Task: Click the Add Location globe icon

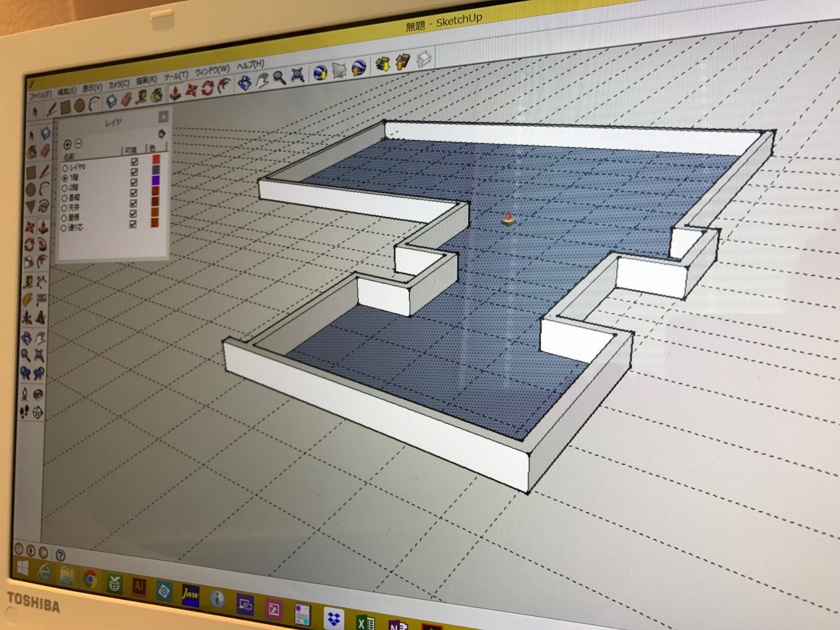Action: [320, 72]
